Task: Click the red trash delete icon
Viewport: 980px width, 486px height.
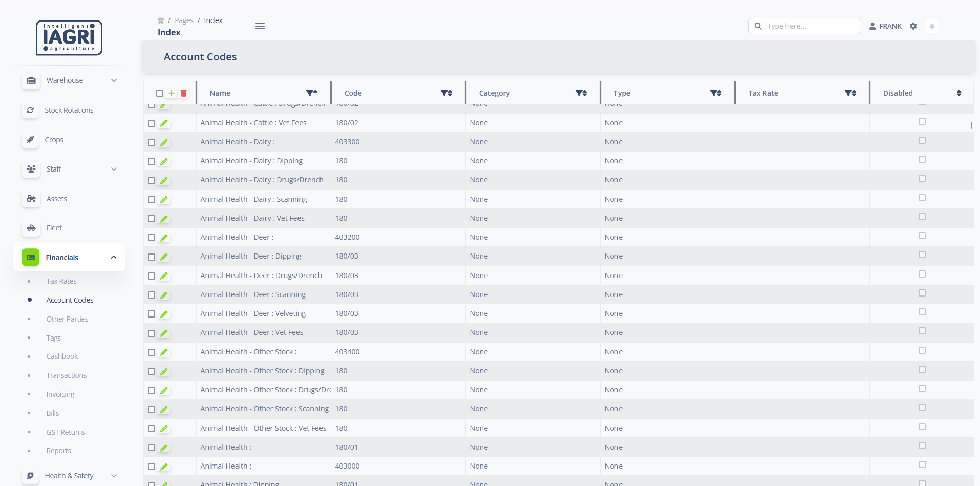Action: 184,93
